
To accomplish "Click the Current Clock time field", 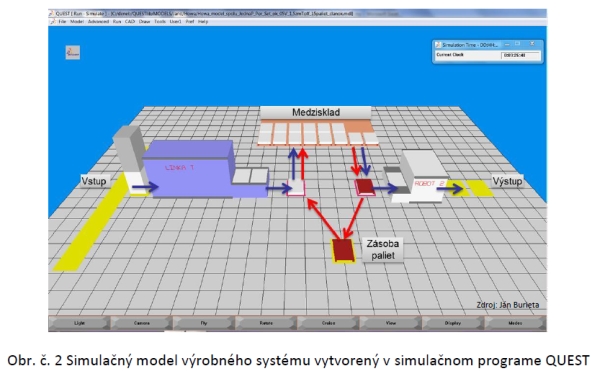I will click(x=520, y=55).
